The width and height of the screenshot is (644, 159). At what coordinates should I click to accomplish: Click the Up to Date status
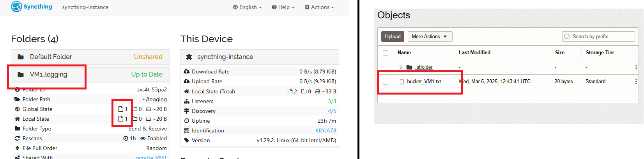click(147, 74)
